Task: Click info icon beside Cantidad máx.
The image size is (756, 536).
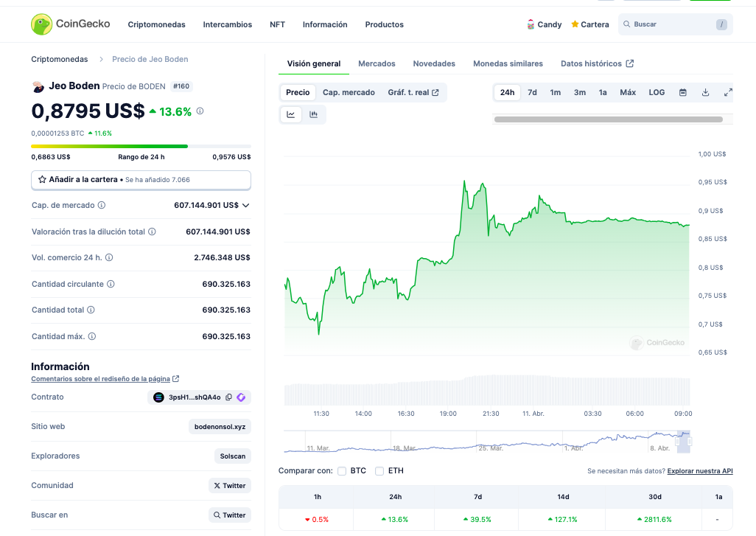Action: (x=92, y=336)
